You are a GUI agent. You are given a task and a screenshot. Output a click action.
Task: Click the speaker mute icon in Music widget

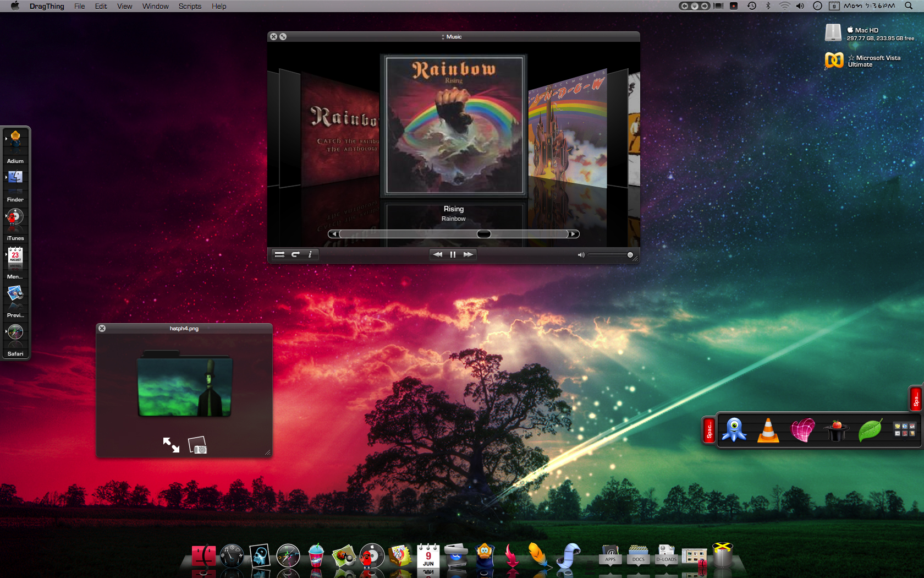[x=581, y=255]
